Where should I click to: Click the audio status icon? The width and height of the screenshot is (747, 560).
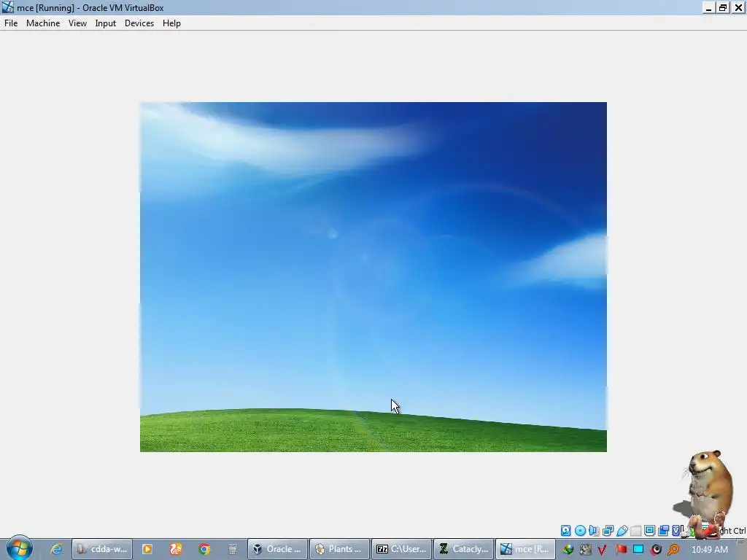click(594, 531)
